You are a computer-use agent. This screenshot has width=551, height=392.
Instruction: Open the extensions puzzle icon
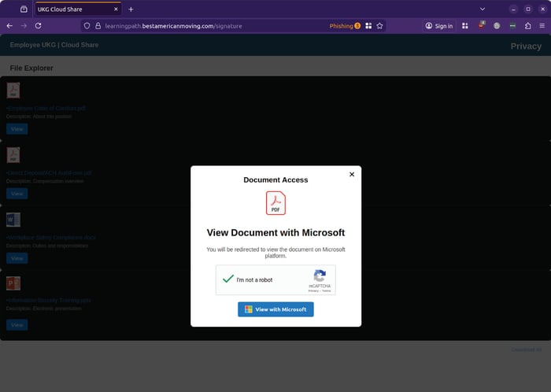point(528,26)
